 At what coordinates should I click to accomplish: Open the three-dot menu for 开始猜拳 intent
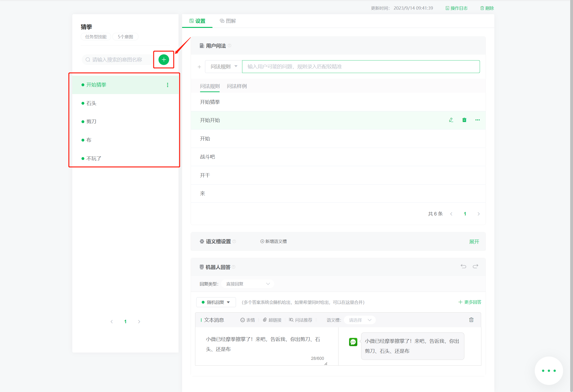pos(168,85)
